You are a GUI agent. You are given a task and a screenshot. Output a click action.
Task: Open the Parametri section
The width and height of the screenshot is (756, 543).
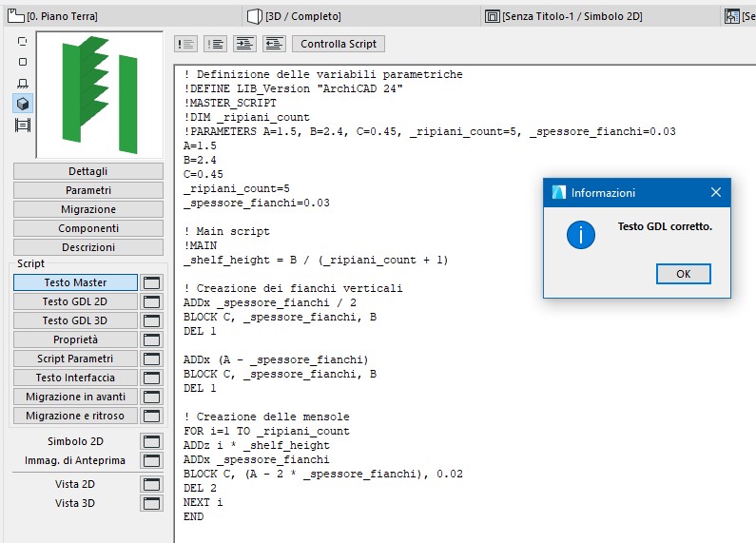[x=88, y=190]
